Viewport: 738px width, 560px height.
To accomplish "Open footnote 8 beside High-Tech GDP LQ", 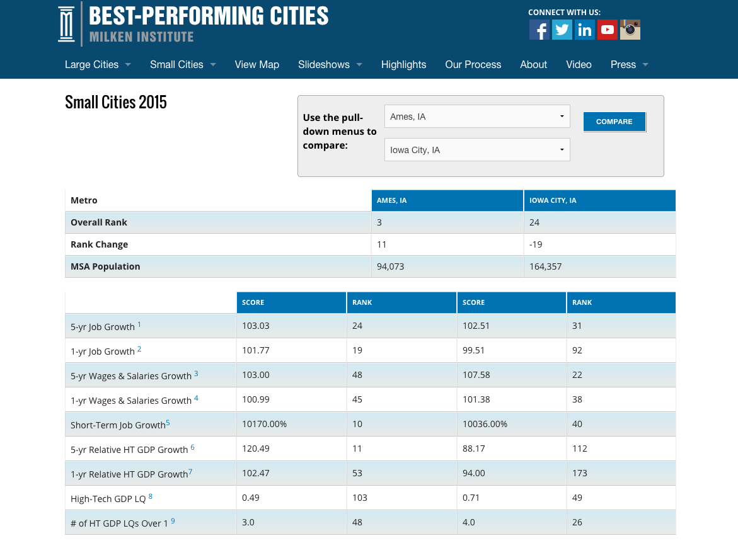I will click(x=150, y=495).
